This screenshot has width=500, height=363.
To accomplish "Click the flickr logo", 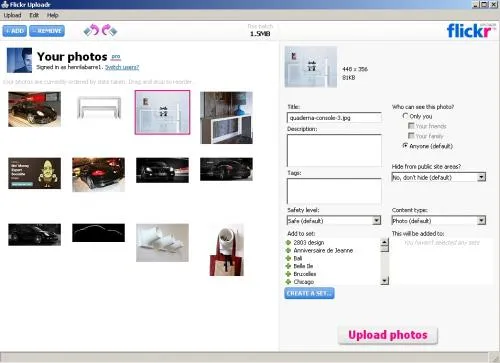I will click(471, 31).
